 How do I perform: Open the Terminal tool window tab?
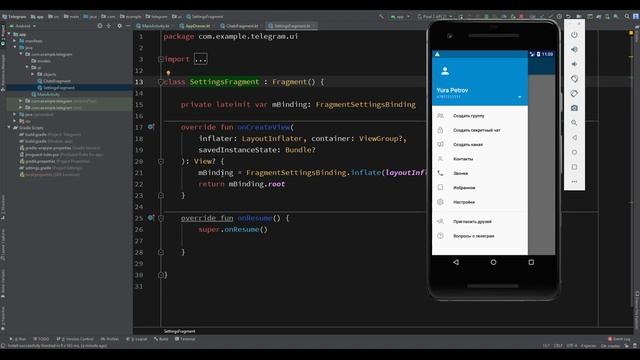pos(185,339)
